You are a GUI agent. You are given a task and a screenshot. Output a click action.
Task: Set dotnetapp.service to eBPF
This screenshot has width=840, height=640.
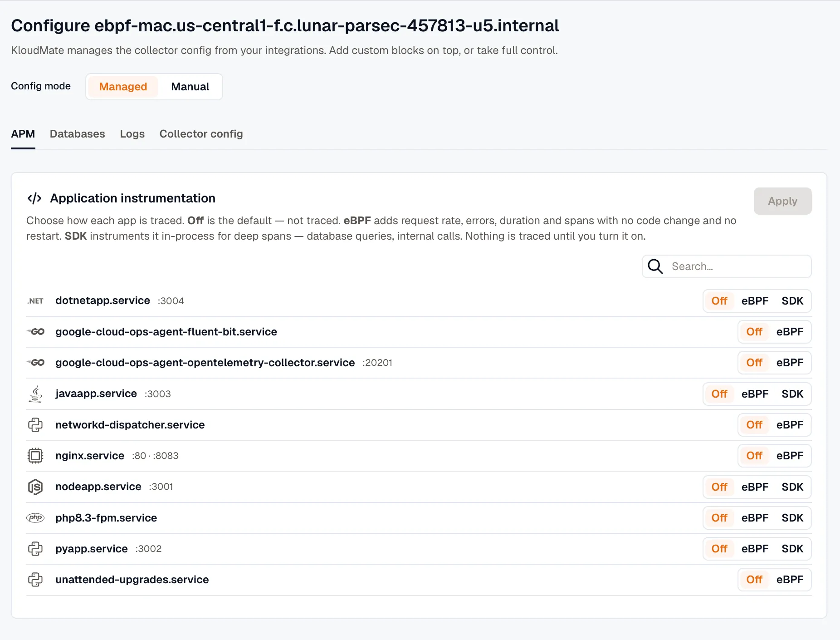click(755, 301)
